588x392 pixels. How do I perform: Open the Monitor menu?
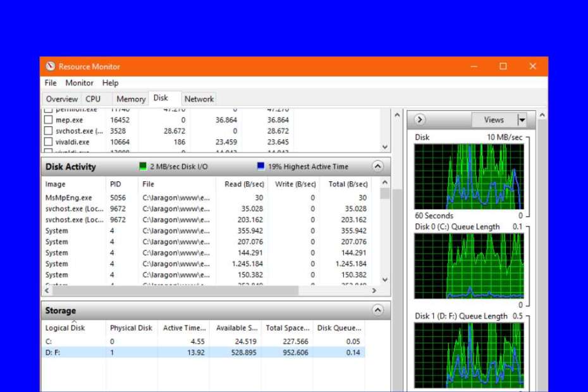79,83
